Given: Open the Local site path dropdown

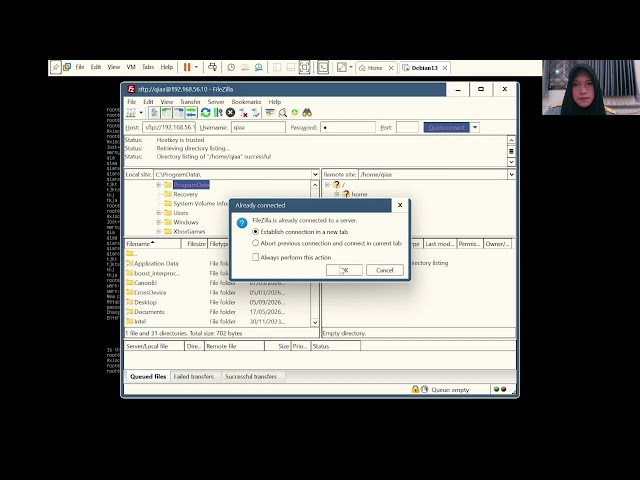Looking at the screenshot, I should pyautogui.click(x=315, y=174).
